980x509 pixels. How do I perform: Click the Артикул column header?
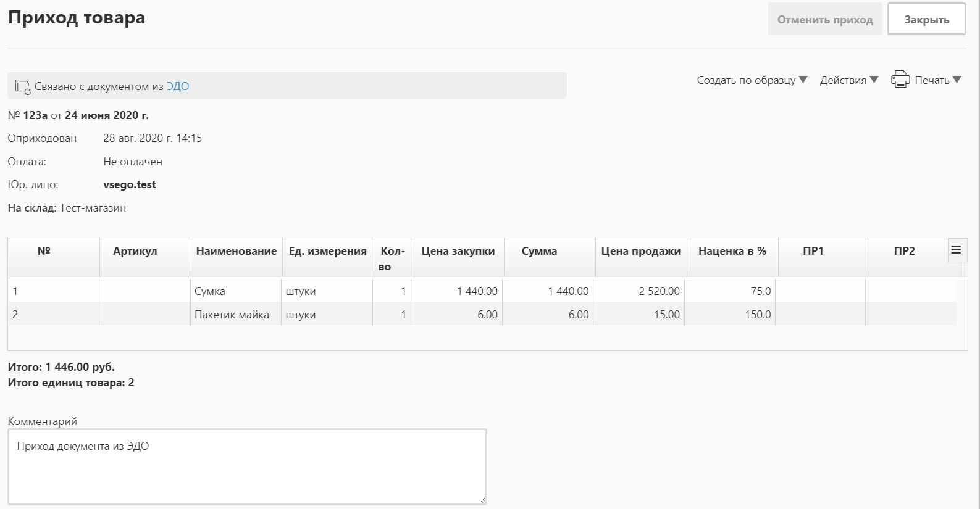tap(145, 258)
